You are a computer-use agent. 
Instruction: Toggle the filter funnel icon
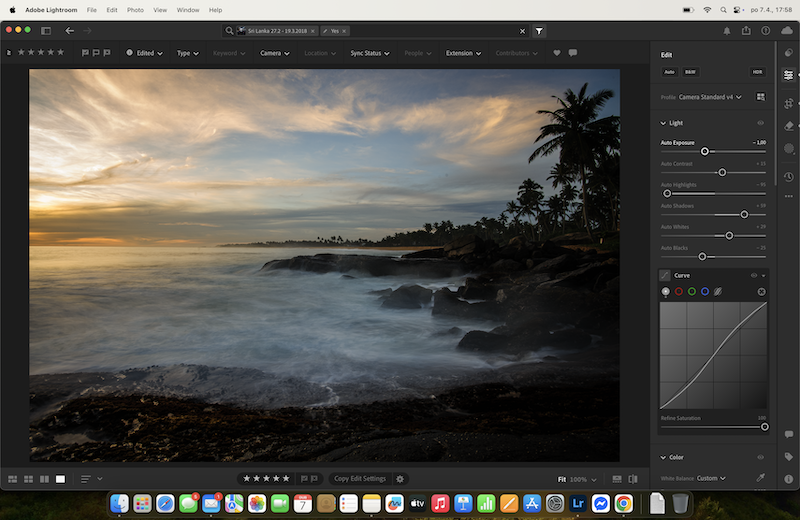tap(539, 31)
